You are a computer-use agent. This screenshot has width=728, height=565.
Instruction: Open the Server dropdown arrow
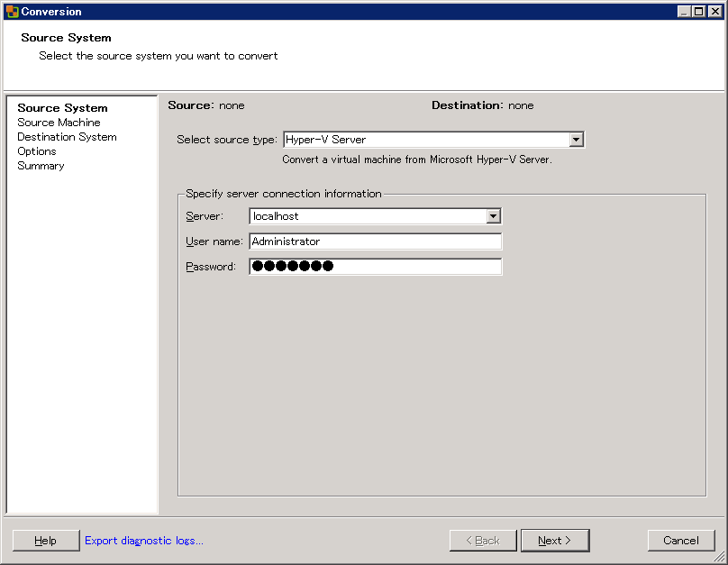pos(493,216)
